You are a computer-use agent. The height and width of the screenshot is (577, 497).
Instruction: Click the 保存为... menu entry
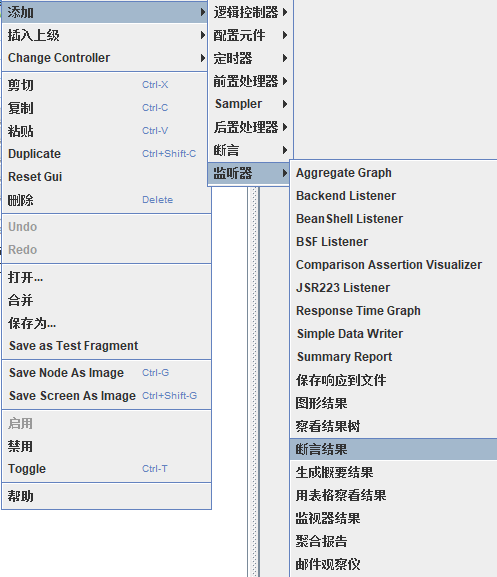[106, 323]
